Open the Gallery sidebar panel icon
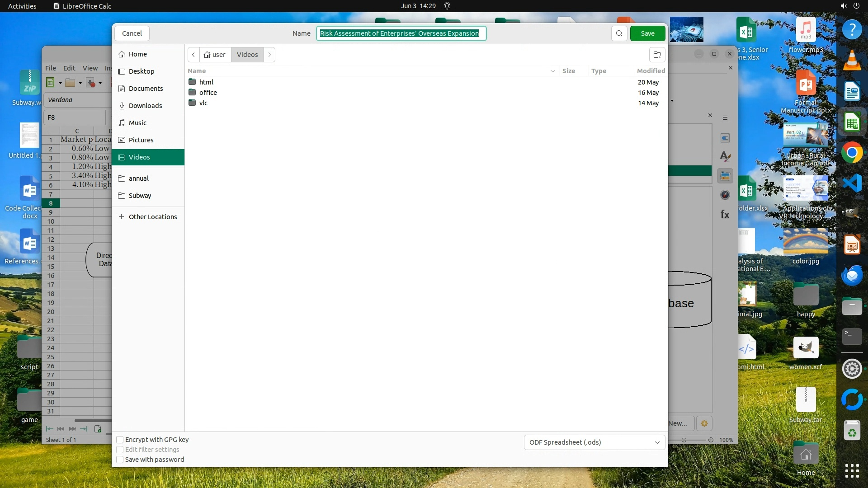The height and width of the screenshot is (488, 868). point(725,176)
